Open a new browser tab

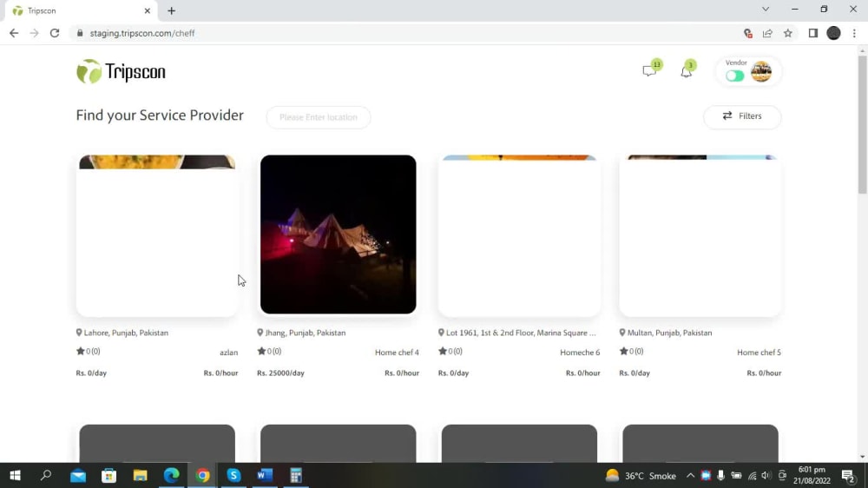pyautogui.click(x=172, y=10)
